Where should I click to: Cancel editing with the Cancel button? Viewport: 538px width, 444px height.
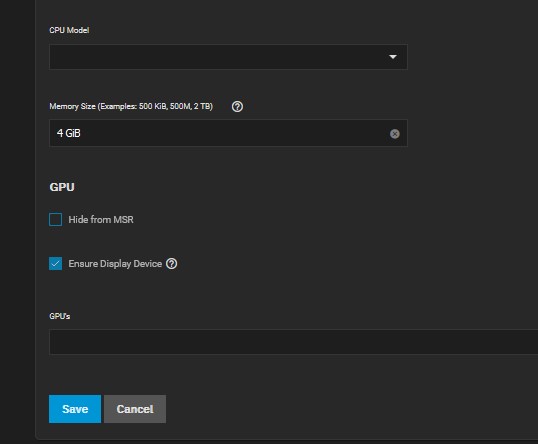coord(135,409)
